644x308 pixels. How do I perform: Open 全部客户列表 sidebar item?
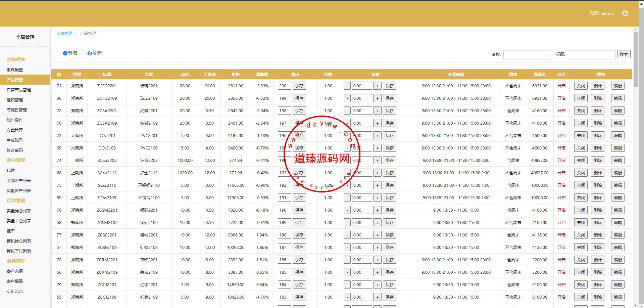19,181
